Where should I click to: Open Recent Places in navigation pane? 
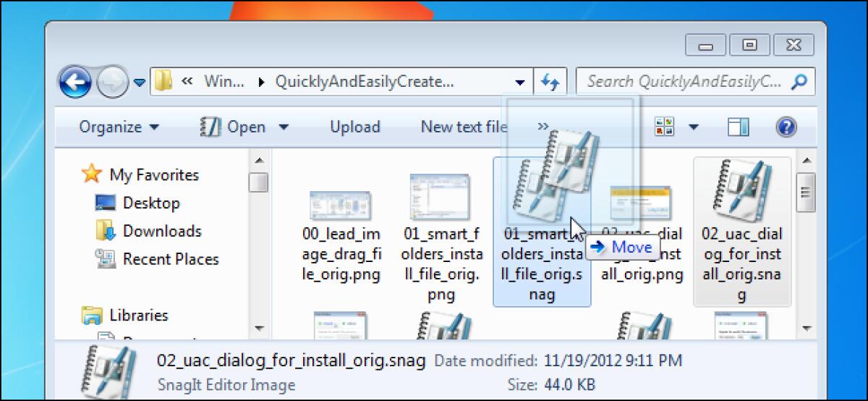(171, 258)
